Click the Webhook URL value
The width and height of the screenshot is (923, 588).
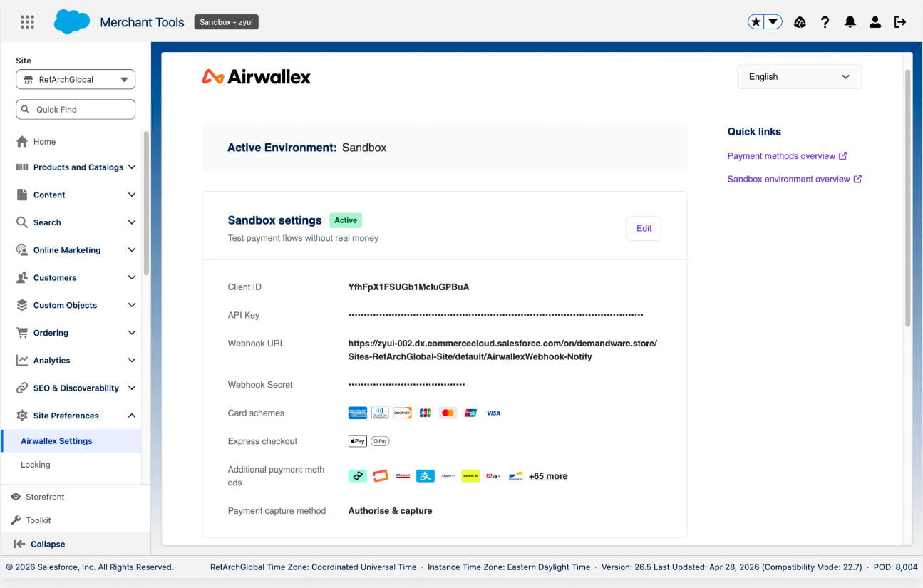(502, 350)
